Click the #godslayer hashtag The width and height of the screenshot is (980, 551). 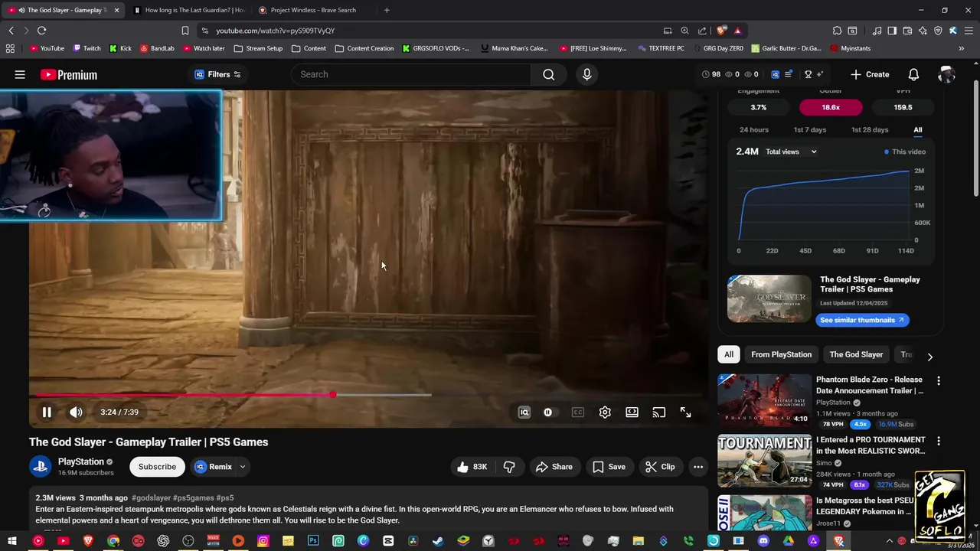click(151, 498)
